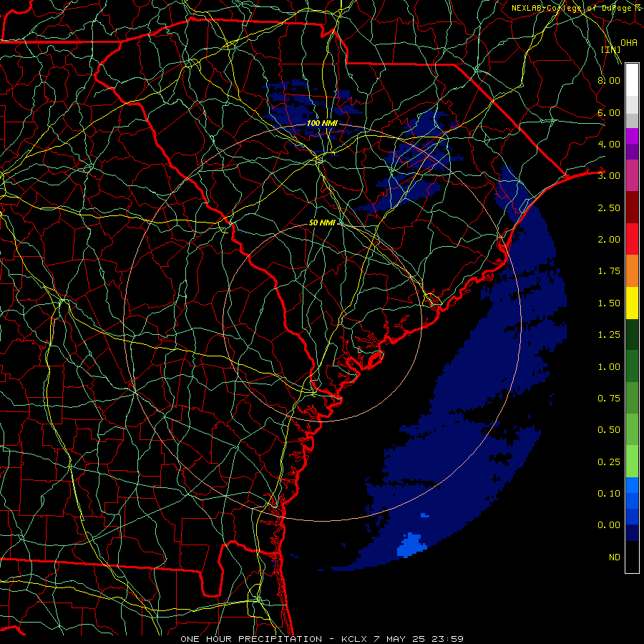The image size is (644, 644).
Task: Click the orange legend swatch
Action: 632,271
